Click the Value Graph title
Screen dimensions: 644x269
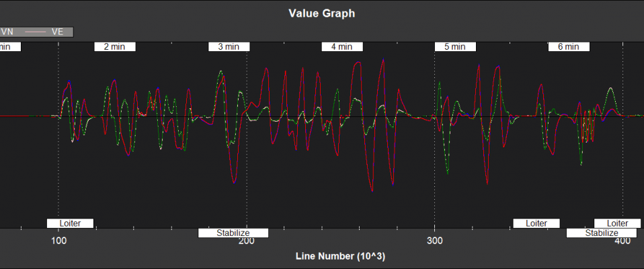pyautogui.click(x=321, y=13)
